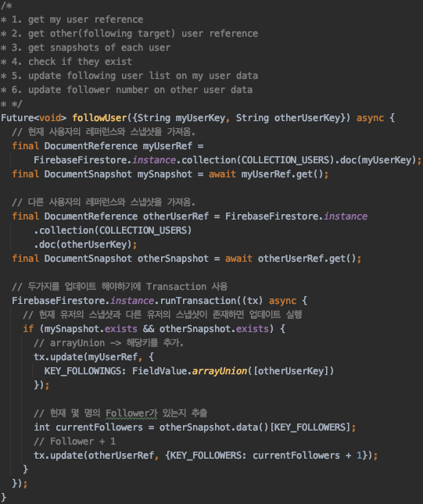Click 'runTransaction' method call
The height and width of the screenshot is (504, 423).
click(198, 301)
